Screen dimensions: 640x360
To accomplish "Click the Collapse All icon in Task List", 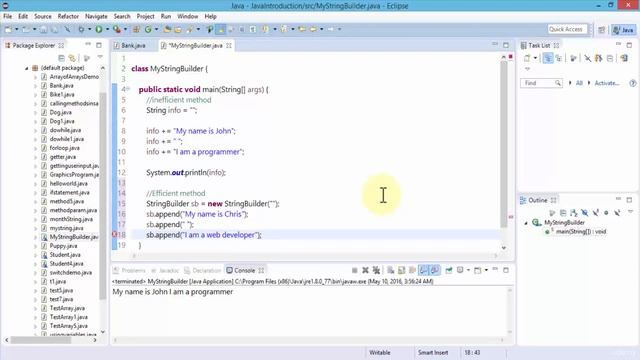I will (610, 58).
